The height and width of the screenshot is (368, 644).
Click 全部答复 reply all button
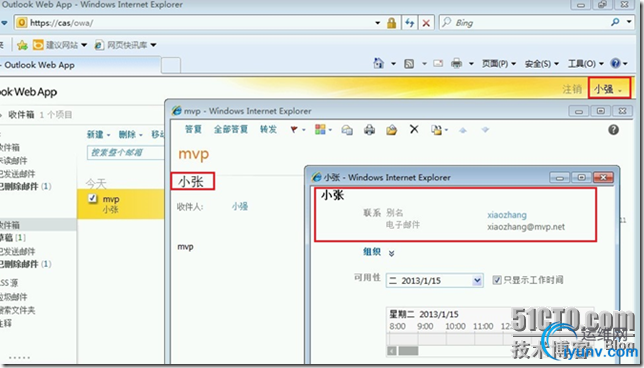[231, 129]
